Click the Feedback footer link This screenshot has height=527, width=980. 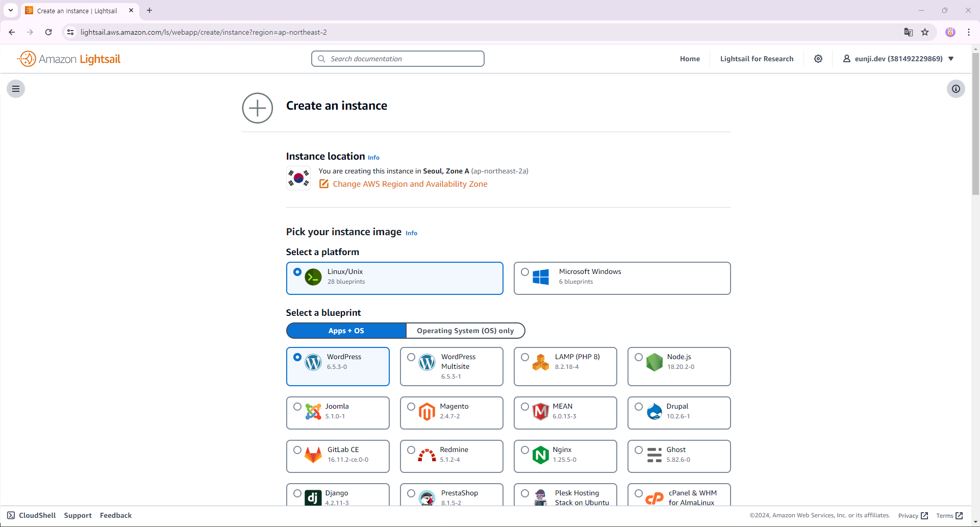(116, 515)
